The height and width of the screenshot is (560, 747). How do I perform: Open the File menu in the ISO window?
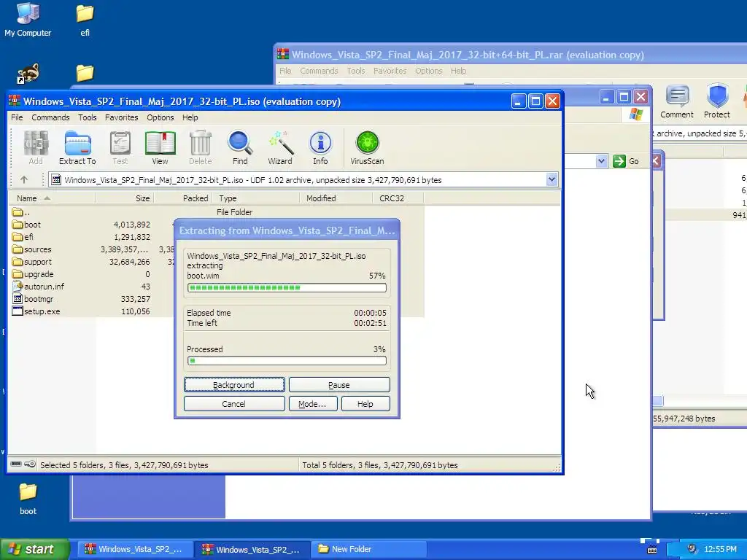17,117
